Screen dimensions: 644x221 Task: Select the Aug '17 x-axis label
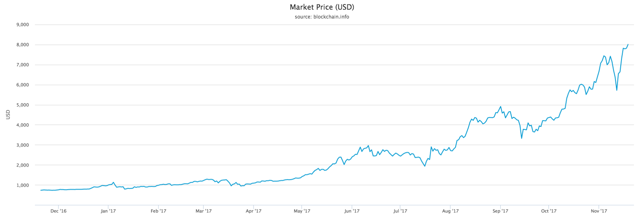(450, 211)
